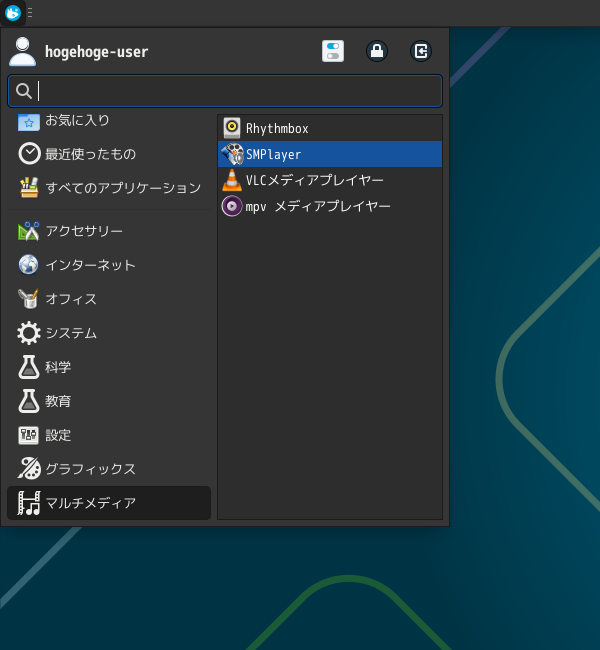Launch VLCメディアプレイヤー

(330, 180)
